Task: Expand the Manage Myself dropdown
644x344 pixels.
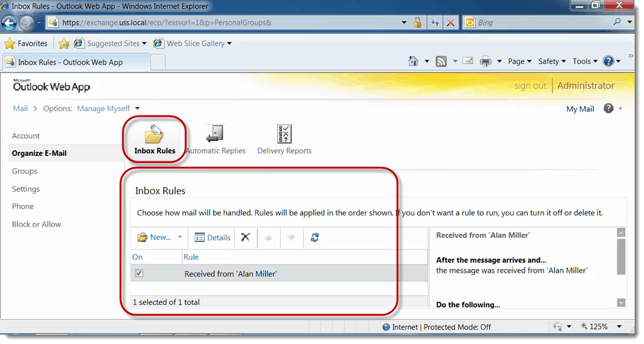Action: (x=137, y=109)
